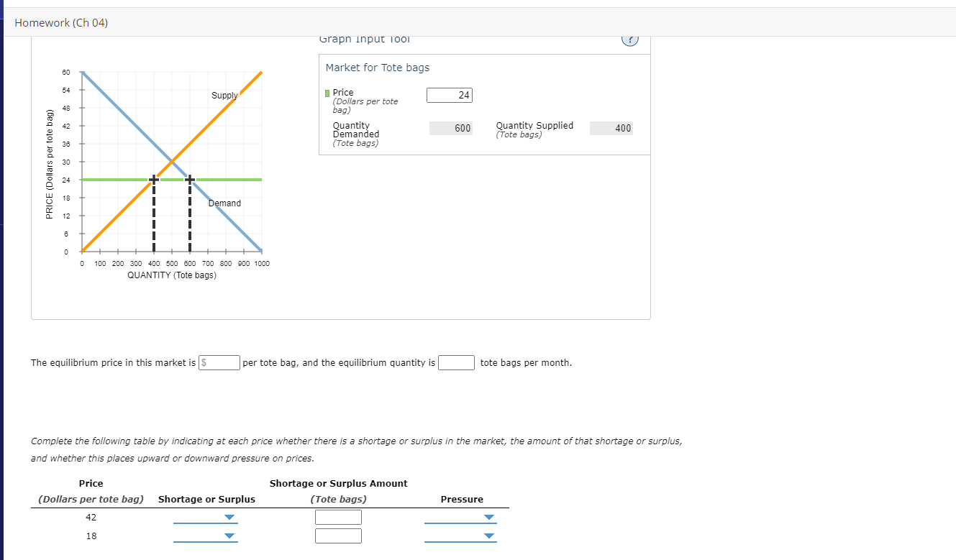Image resolution: width=956 pixels, height=560 pixels.
Task: Open the Graph Input Tool help icon
Action: coord(629,40)
